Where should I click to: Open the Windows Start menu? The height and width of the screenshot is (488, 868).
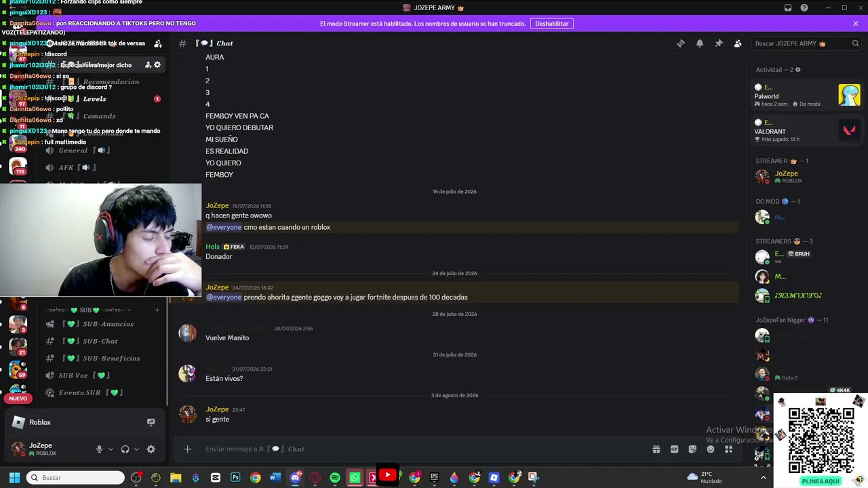click(14, 478)
